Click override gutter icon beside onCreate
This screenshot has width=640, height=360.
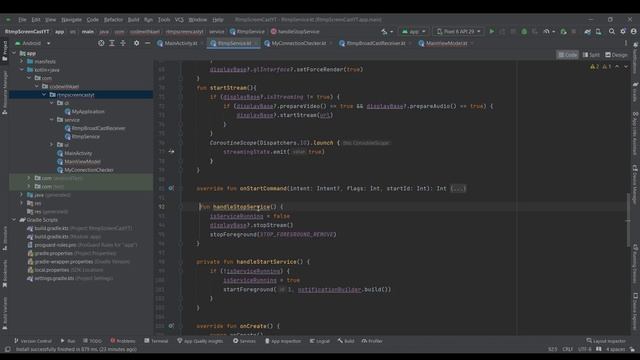click(x=171, y=326)
